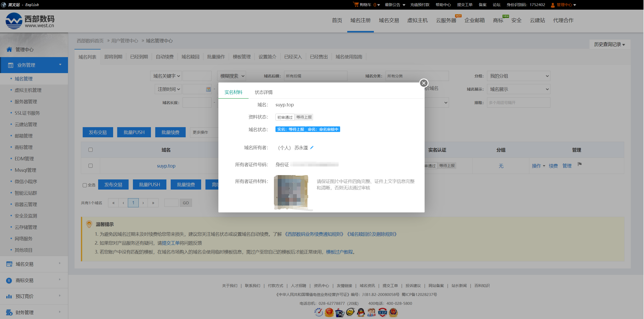Click the home icon next to 管理中心

click(9, 49)
